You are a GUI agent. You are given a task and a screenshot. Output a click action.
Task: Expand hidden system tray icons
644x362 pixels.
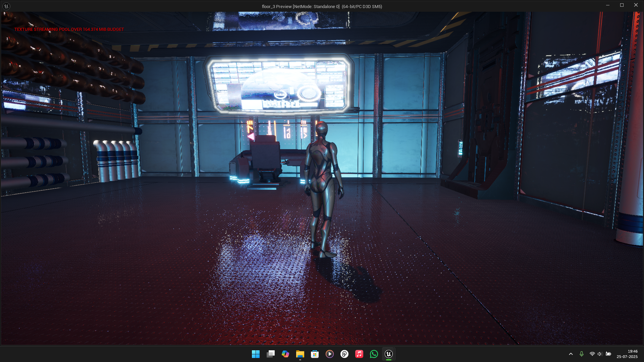pos(571,354)
